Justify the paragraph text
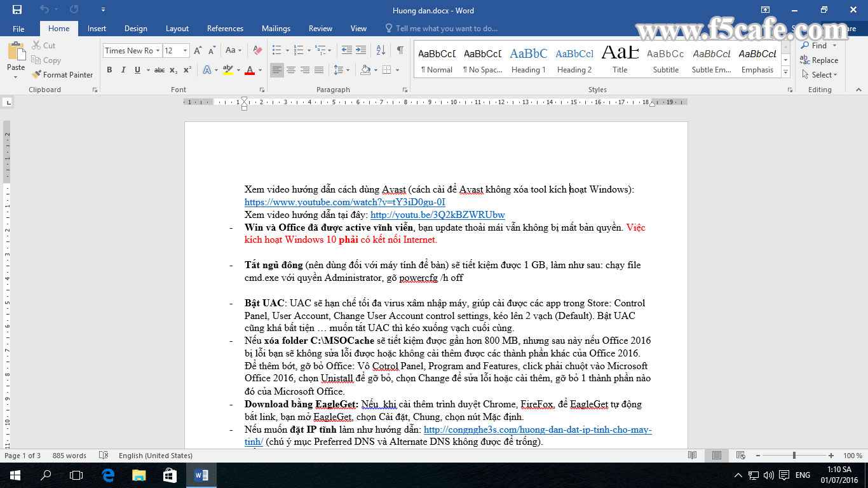The width and height of the screenshot is (868, 488). coord(319,70)
